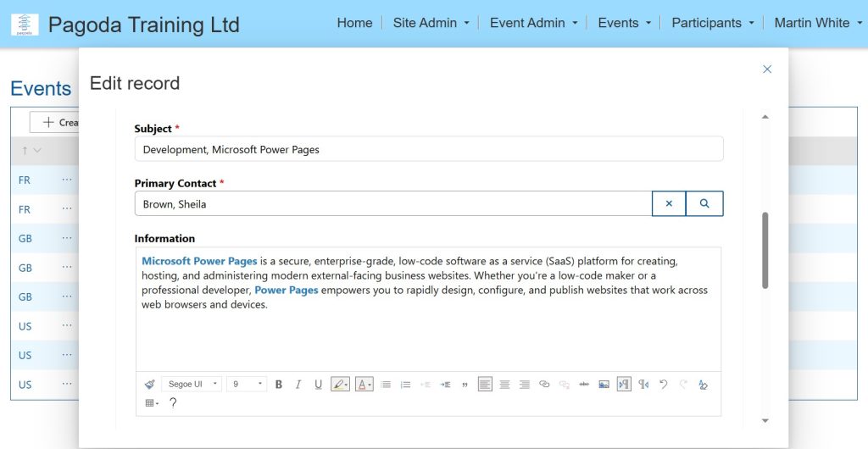Set right-to-left text direction
The image size is (868, 449).
(643, 385)
